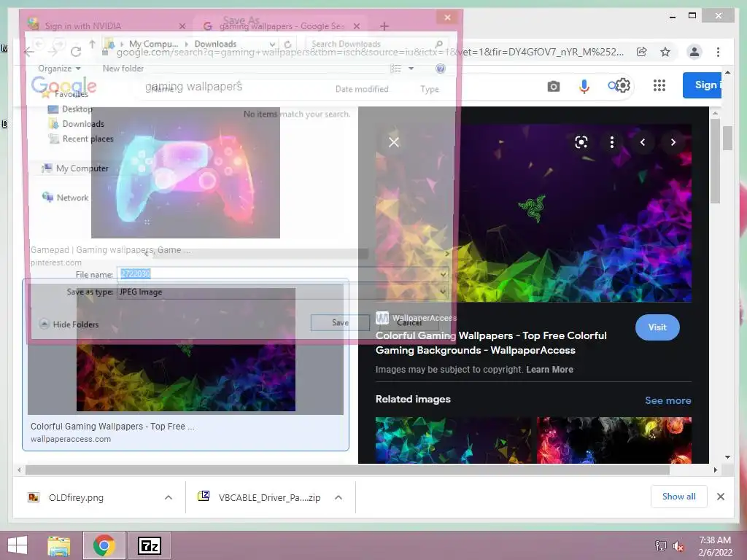Click the image preview panel scrollbar

click(715, 161)
